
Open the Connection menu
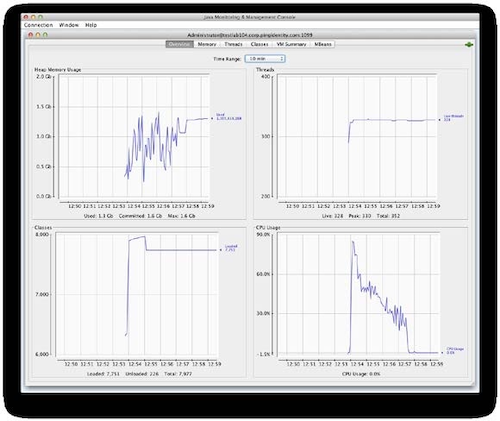pyautogui.click(x=38, y=25)
